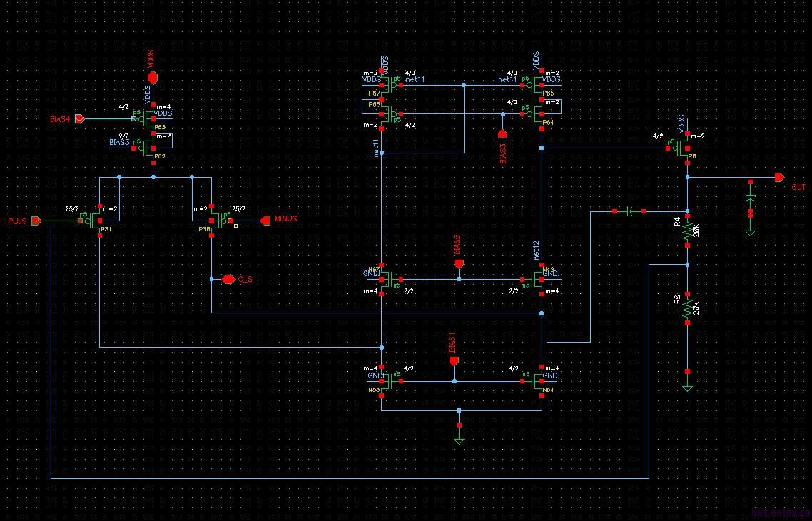
Task: Click the BIAS1 pin marker
Action: click(x=454, y=361)
